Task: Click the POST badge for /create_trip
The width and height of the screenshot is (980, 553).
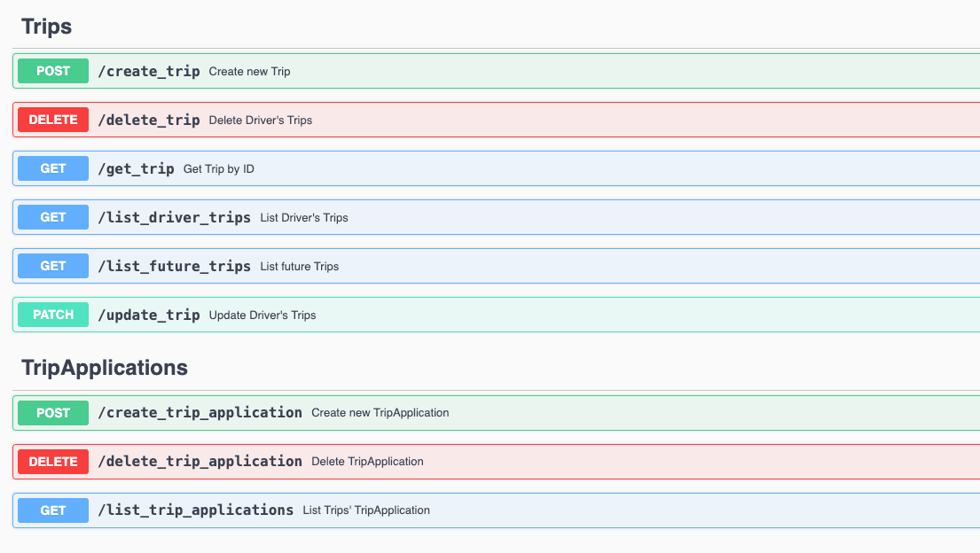Action: [53, 71]
